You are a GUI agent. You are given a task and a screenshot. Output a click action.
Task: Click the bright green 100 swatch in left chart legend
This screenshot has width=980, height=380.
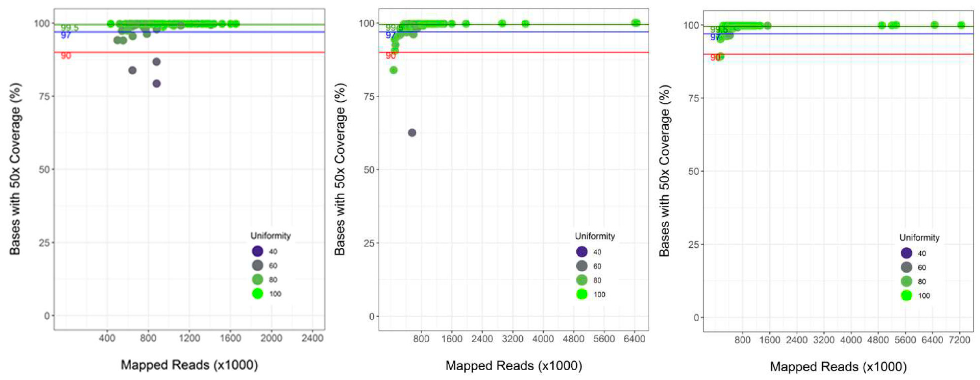pyautogui.click(x=258, y=293)
